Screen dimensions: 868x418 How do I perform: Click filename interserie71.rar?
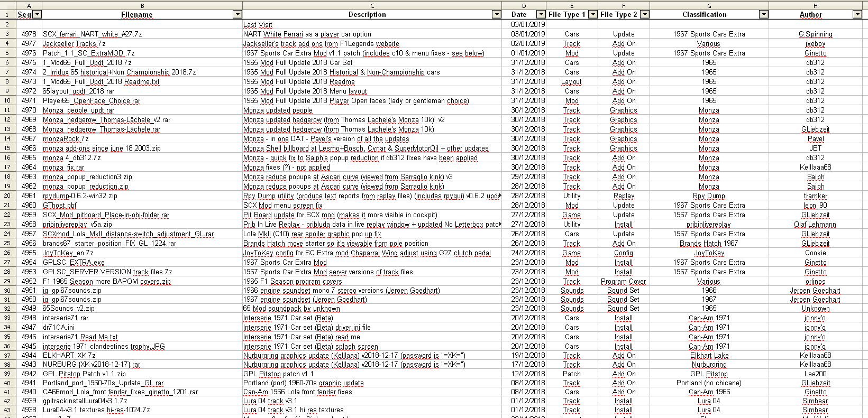(66, 318)
